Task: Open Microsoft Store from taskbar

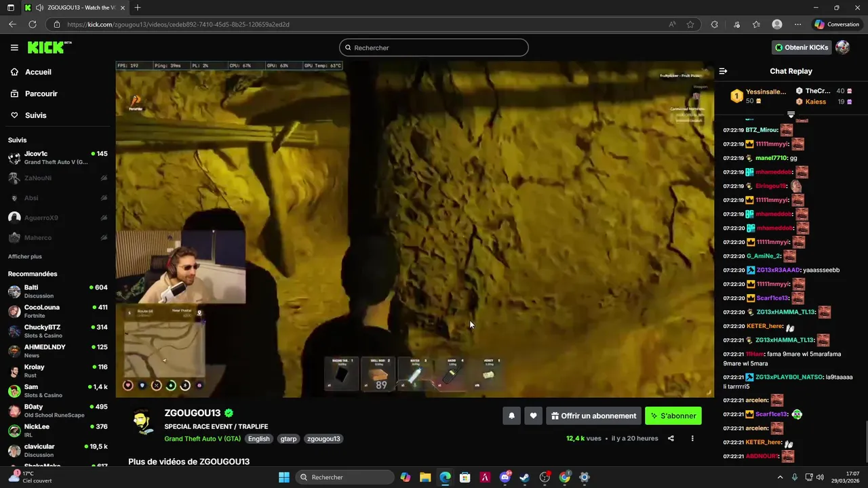Action: point(465,477)
